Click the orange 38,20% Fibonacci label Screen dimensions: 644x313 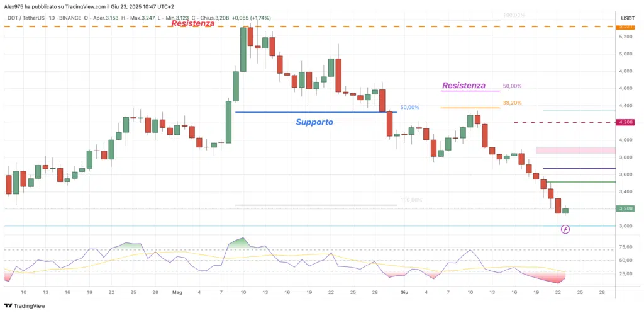coord(512,103)
